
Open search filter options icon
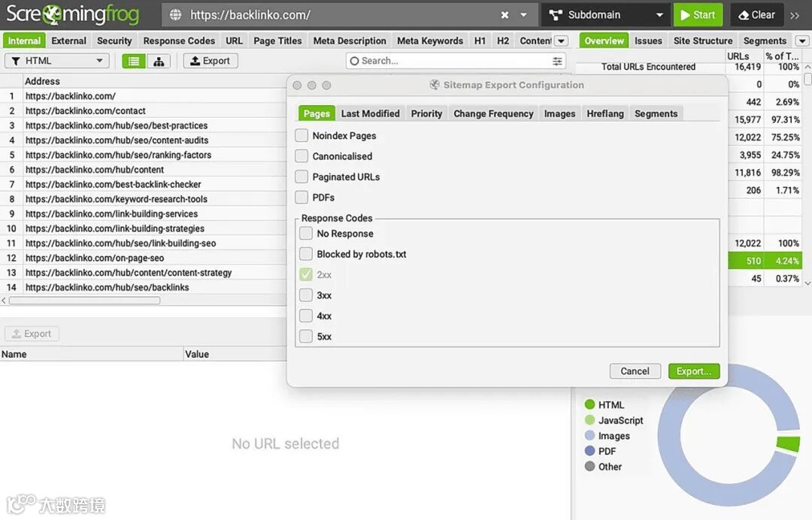[557, 61]
